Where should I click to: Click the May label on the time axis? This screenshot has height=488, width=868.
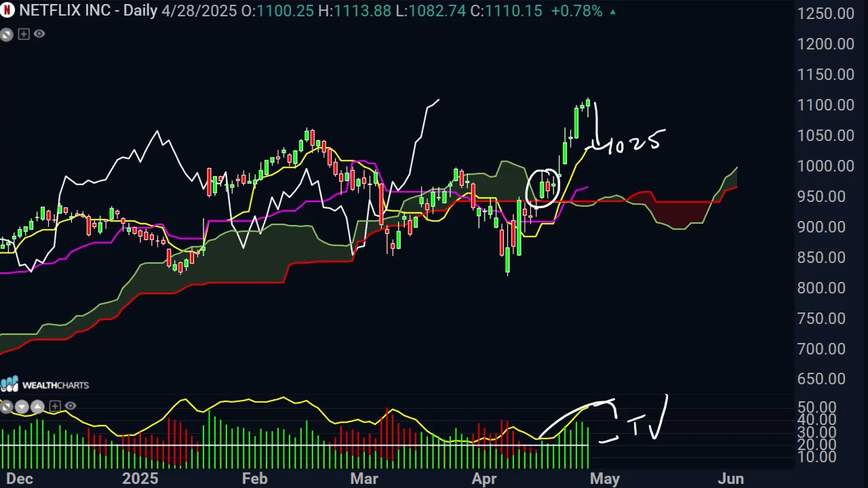coord(605,479)
